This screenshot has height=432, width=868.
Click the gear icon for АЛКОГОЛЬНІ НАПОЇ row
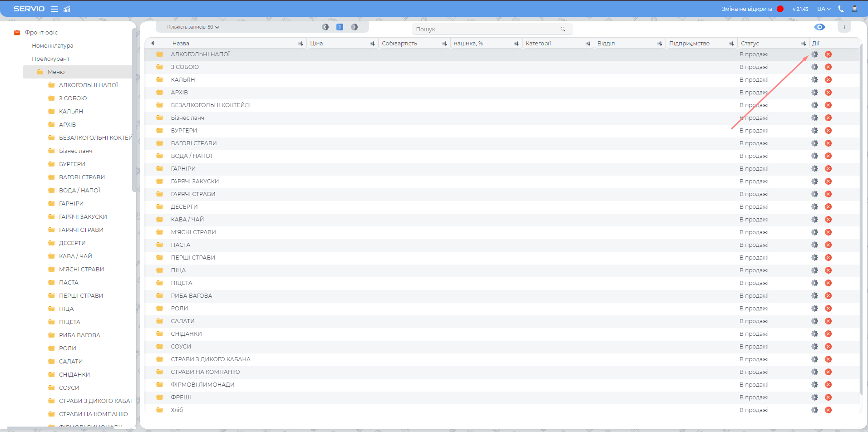pyautogui.click(x=815, y=54)
